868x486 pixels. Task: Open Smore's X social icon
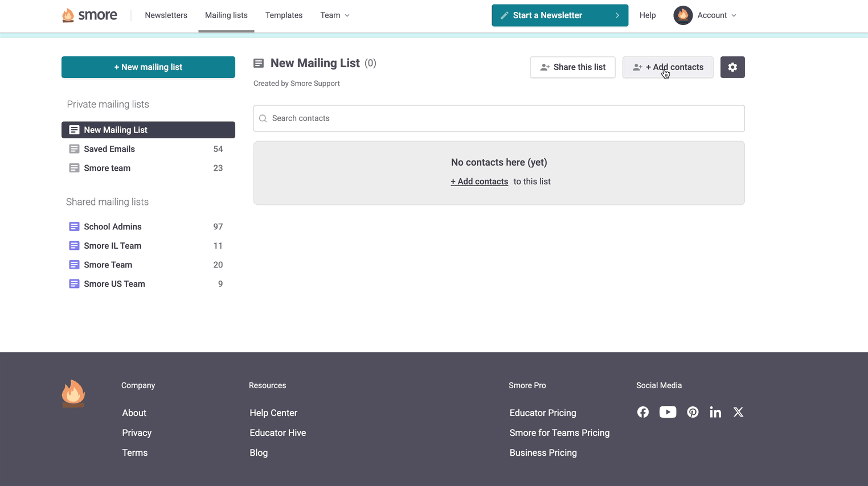tap(738, 412)
